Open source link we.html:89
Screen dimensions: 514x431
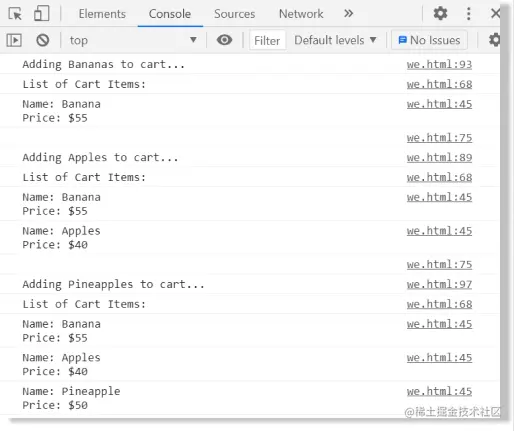(x=439, y=157)
